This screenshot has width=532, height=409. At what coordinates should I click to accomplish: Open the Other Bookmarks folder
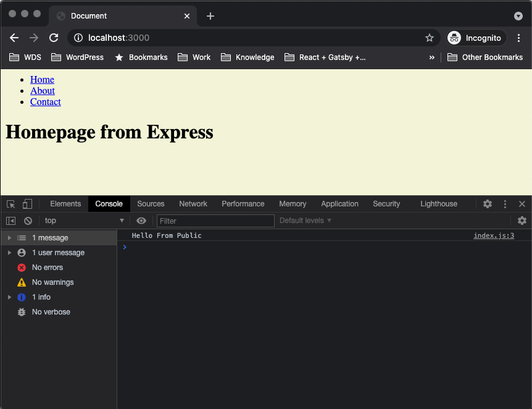coord(485,57)
